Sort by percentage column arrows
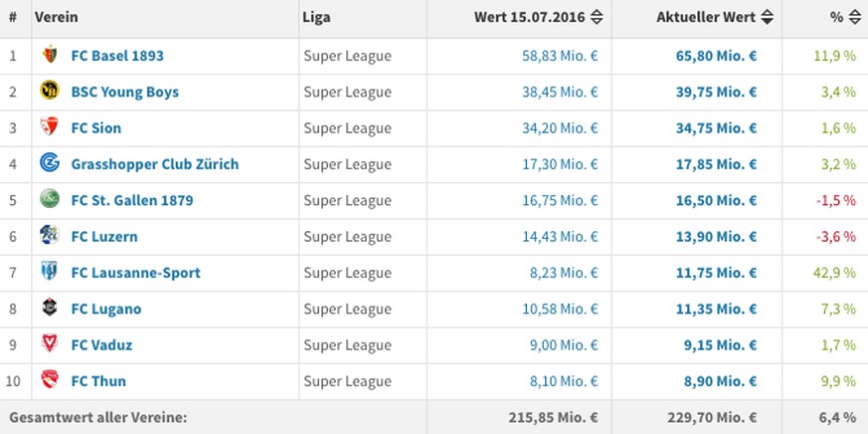Image resolution: width=868 pixels, height=434 pixels. pyautogui.click(x=854, y=17)
